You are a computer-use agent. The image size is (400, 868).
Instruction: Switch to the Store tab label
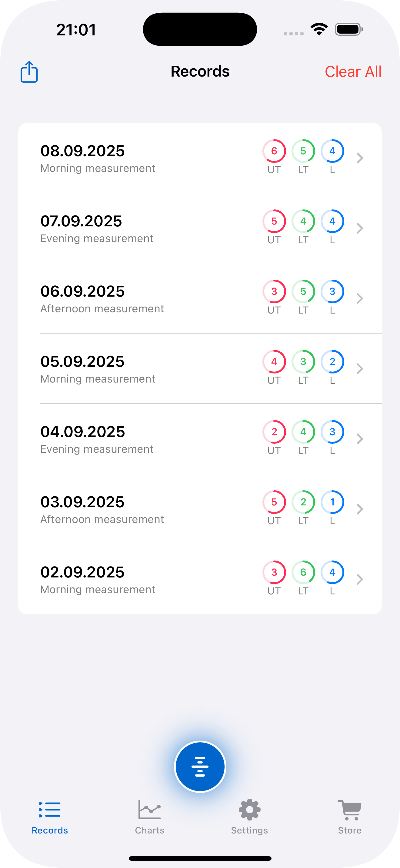[x=349, y=830]
